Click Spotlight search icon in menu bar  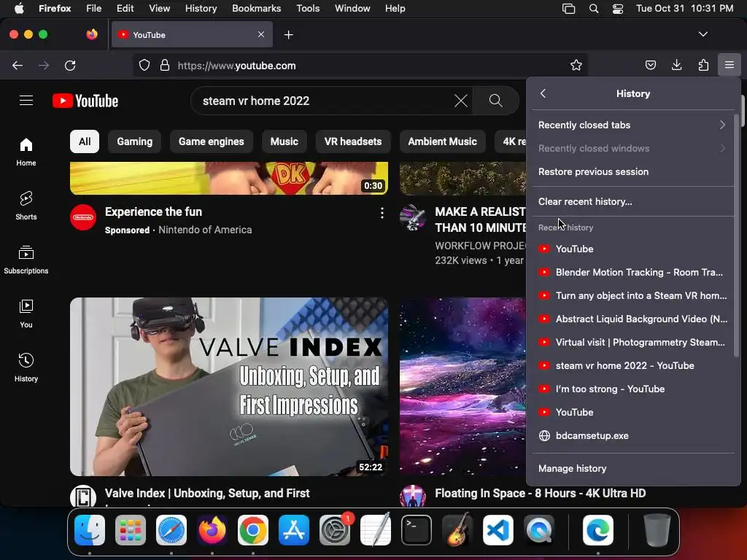click(x=594, y=8)
